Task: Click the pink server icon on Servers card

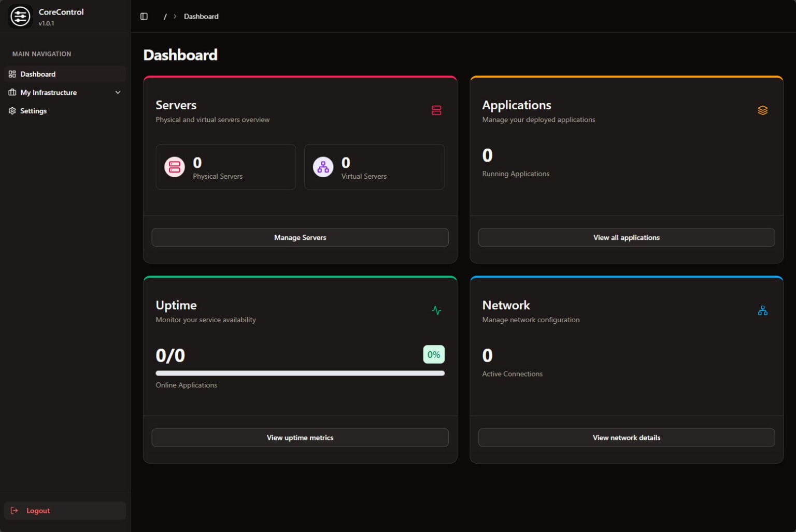Action: tap(436, 110)
